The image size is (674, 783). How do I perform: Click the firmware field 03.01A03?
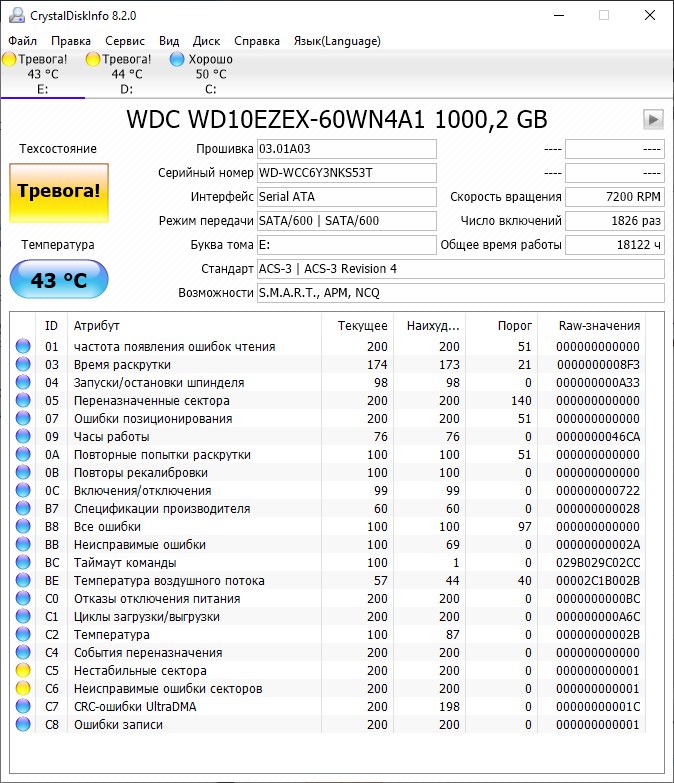346,149
